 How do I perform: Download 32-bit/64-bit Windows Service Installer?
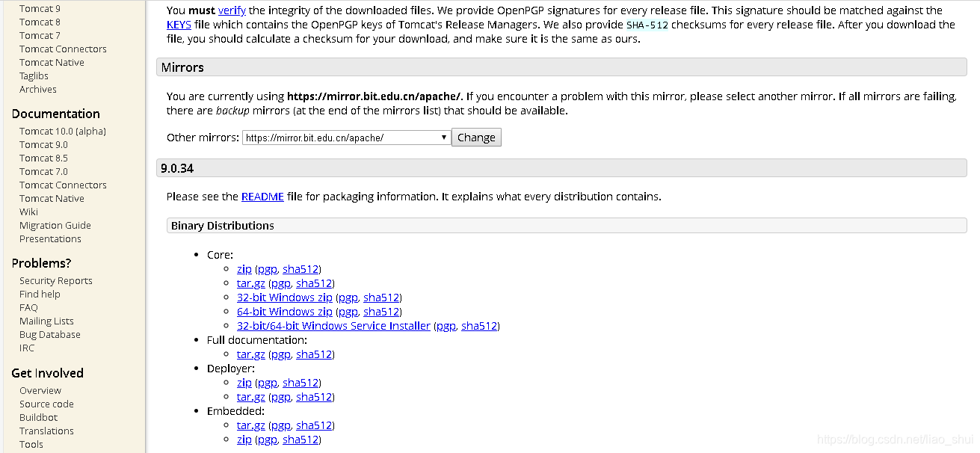tap(333, 326)
